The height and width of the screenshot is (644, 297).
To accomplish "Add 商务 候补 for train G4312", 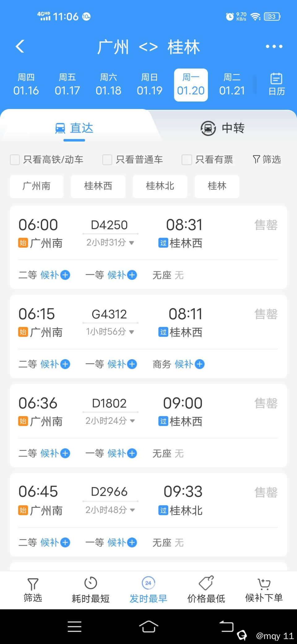I will point(200,364).
